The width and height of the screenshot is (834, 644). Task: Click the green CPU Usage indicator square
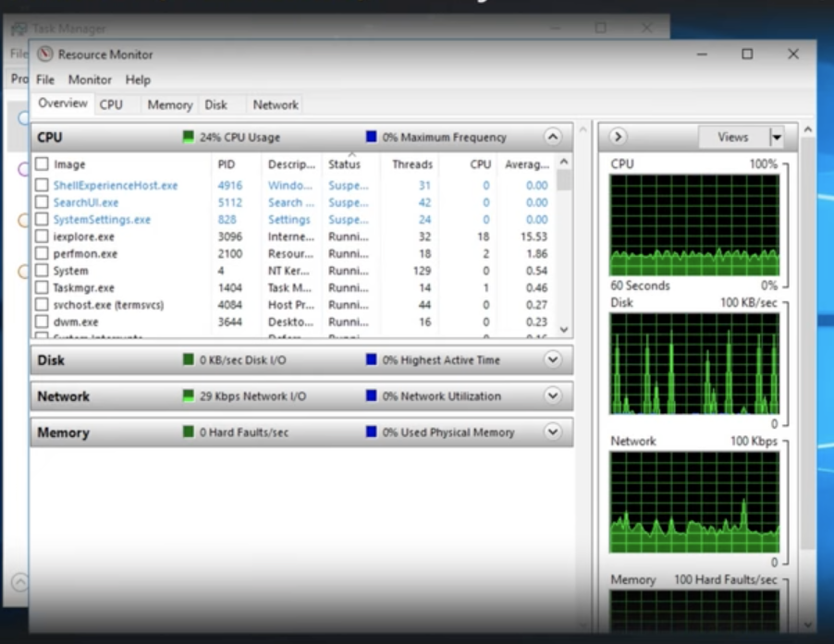point(188,137)
